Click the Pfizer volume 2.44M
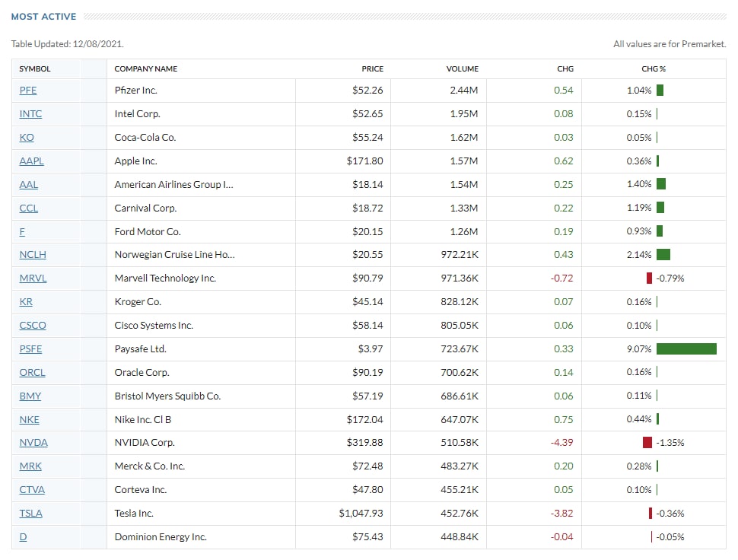The image size is (738, 560). tap(463, 91)
